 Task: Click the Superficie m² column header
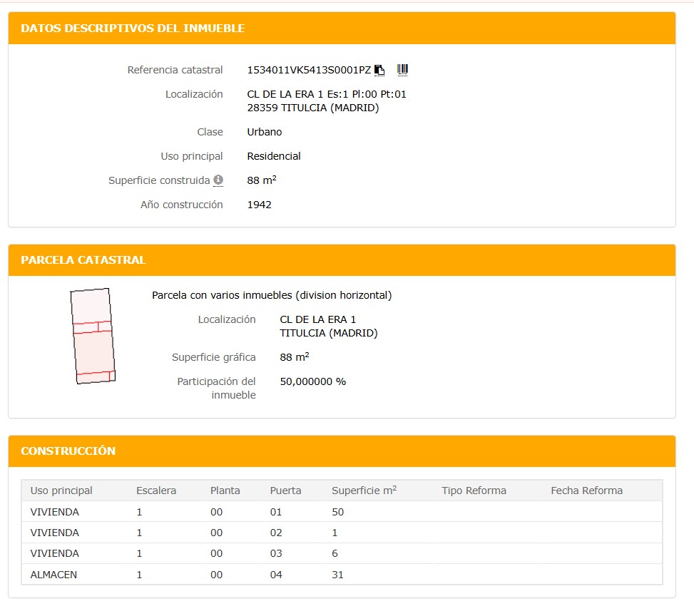click(x=364, y=491)
